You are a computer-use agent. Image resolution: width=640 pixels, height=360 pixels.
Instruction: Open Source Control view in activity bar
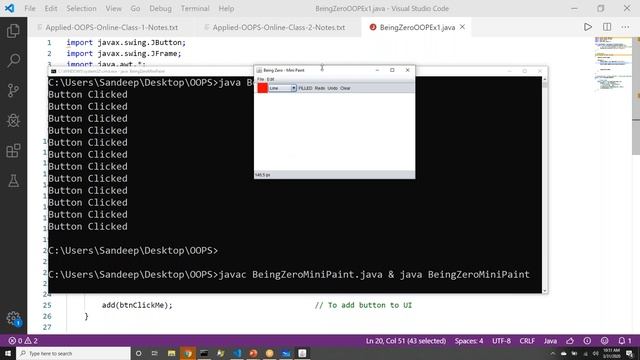click(x=13, y=91)
